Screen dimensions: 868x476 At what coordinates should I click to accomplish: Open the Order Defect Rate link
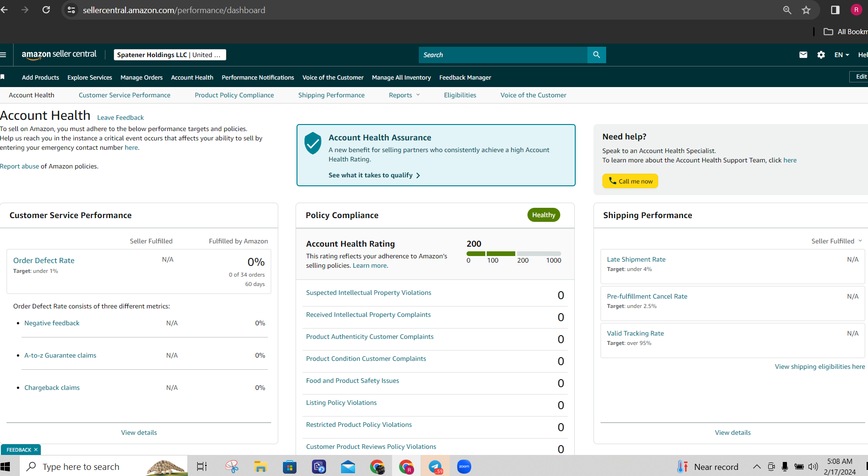pos(44,260)
